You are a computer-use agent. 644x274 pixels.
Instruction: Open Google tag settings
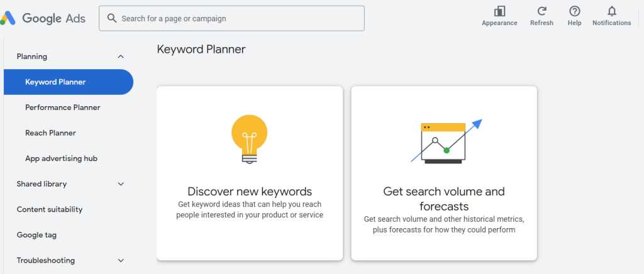(x=36, y=235)
